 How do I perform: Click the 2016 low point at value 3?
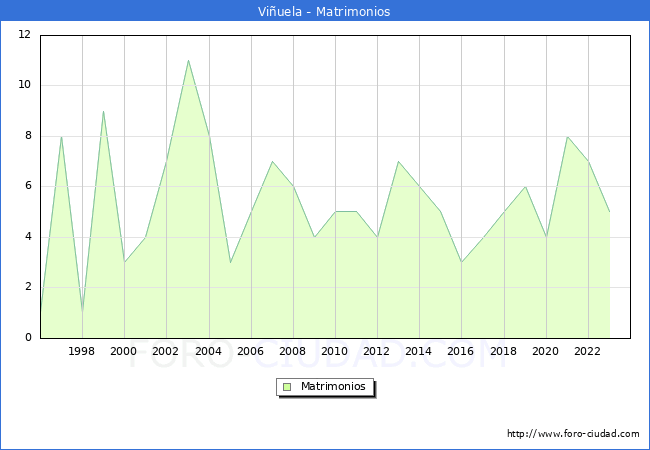click(x=461, y=262)
